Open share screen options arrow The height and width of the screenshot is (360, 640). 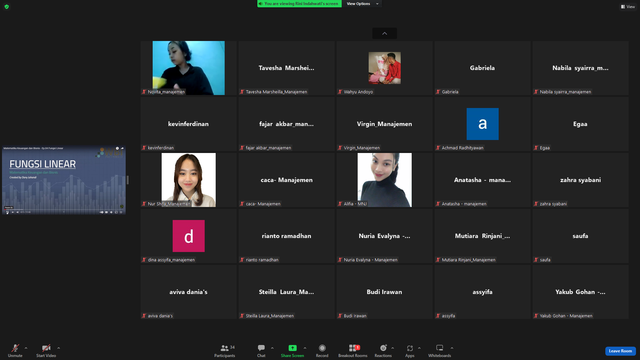[305, 348]
